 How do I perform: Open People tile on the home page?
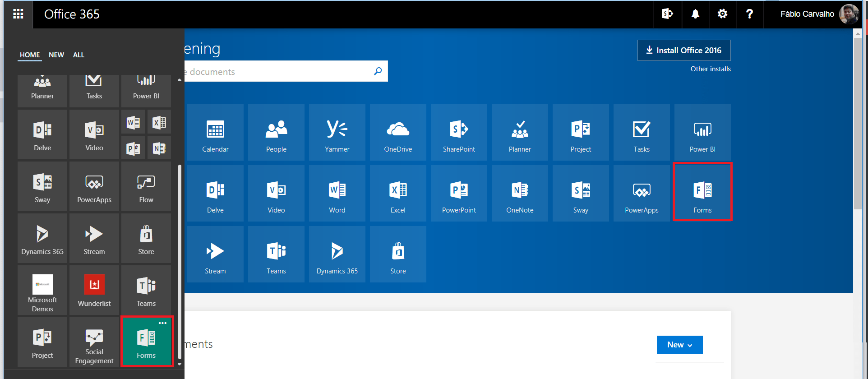(x=276, y=132)
